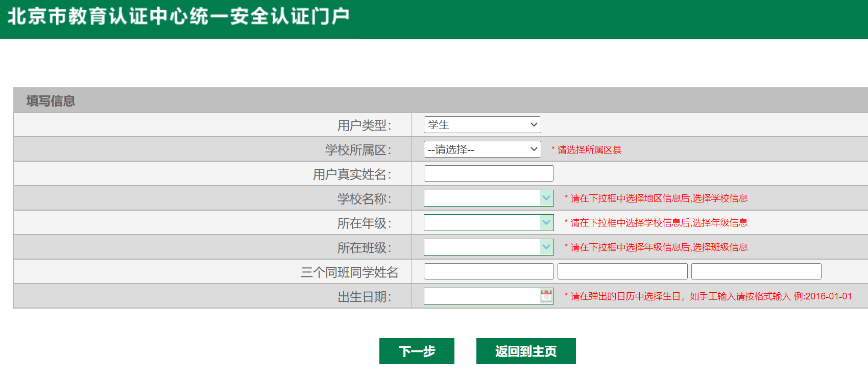868x381 pixels.
Task: Click the red hint 请选择所属区县
Action: coord(589,149)
